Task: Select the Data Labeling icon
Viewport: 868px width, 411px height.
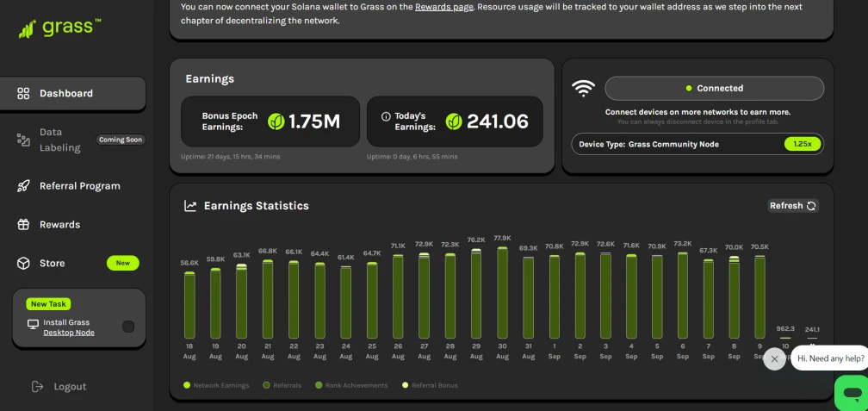Action: [23, 140]
